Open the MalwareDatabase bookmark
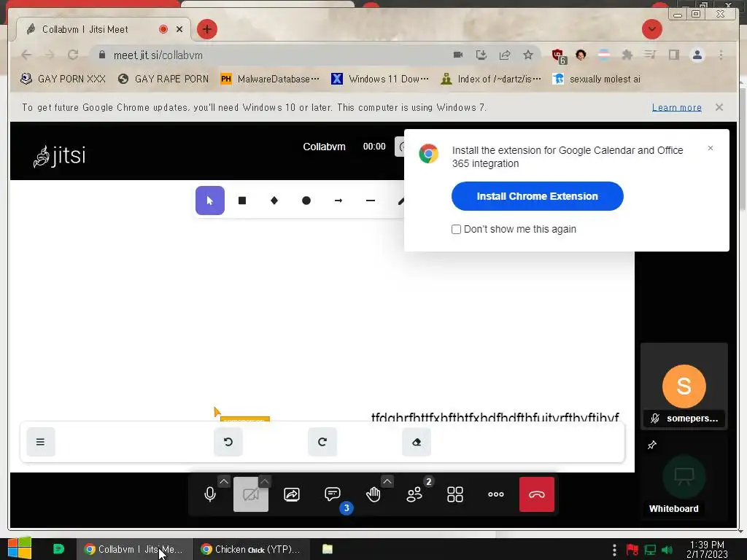The height and width of the screenshot is (560, 747). (x=270, y=79)
